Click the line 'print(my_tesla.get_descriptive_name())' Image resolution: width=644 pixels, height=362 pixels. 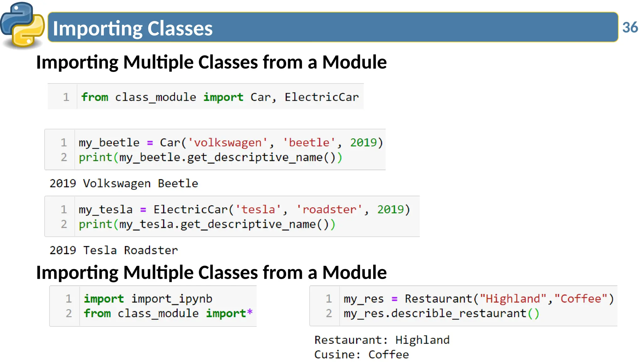[x=207, y=224]
